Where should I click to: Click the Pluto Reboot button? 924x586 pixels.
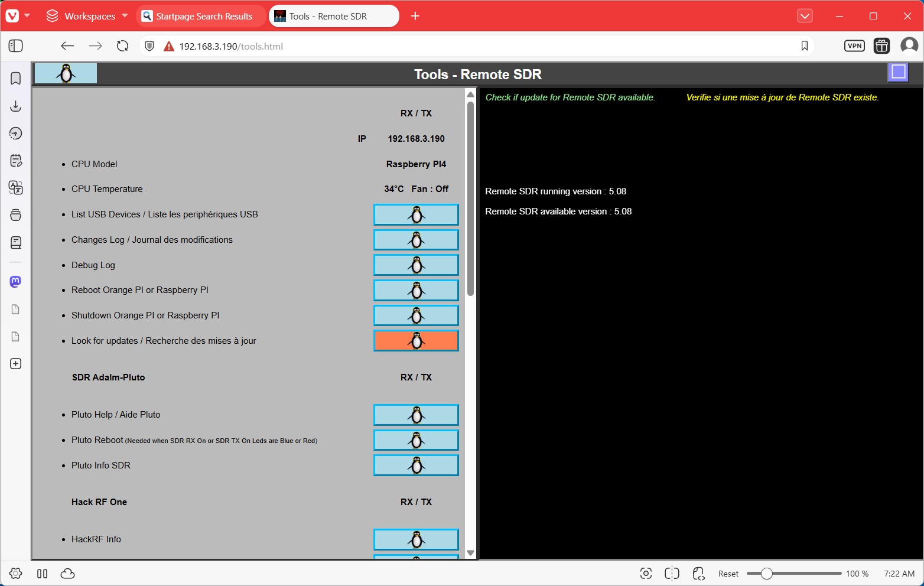416,440
